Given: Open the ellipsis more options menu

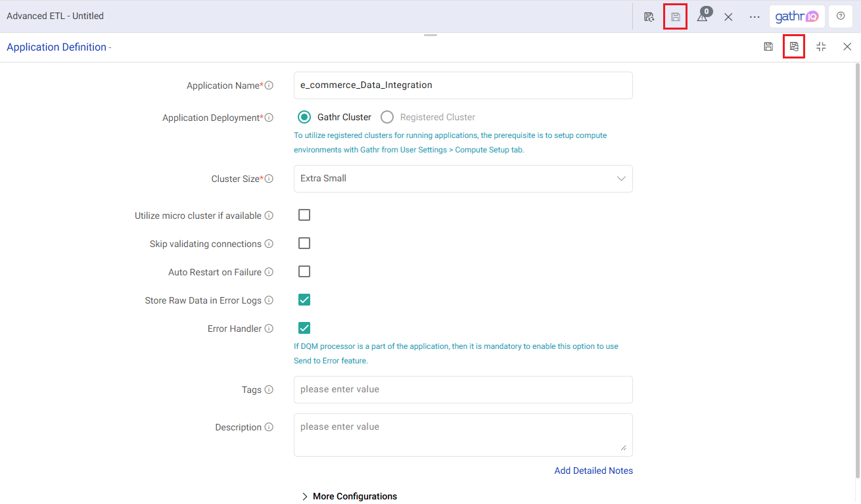Looking at the screenshot, I should [x=754, y=16].
